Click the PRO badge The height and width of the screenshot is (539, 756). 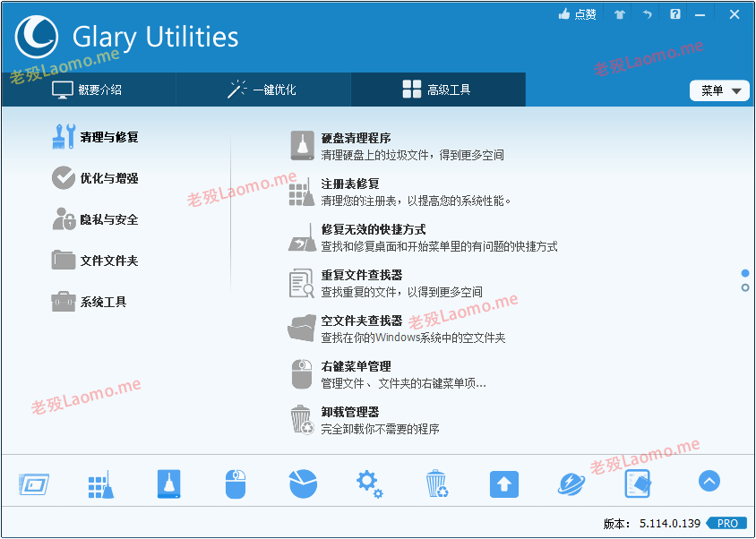coord(726,524)
